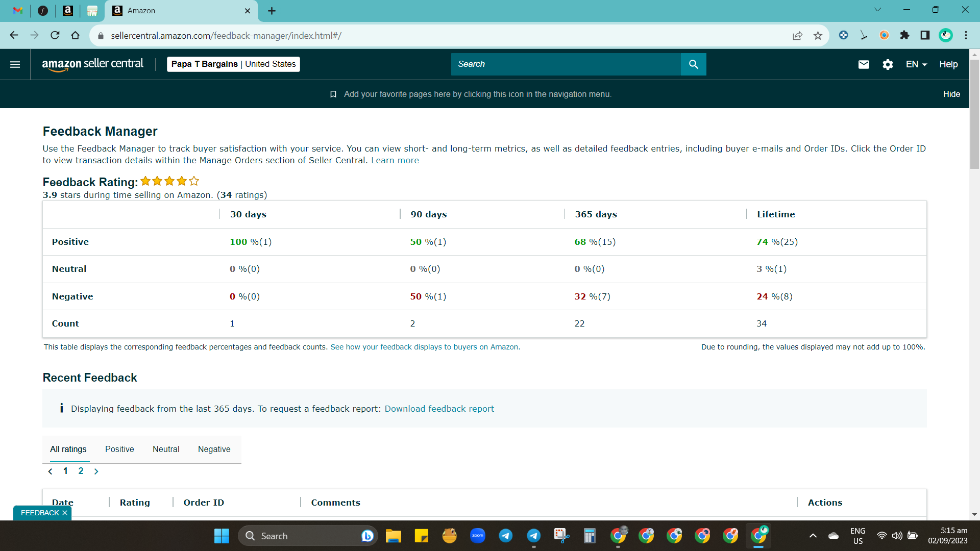Image resolution: width=980 pixels, height=551 pixels.
Task: Click the feedback rating stars
Action: pyautogui.click(x=169, y=181)
